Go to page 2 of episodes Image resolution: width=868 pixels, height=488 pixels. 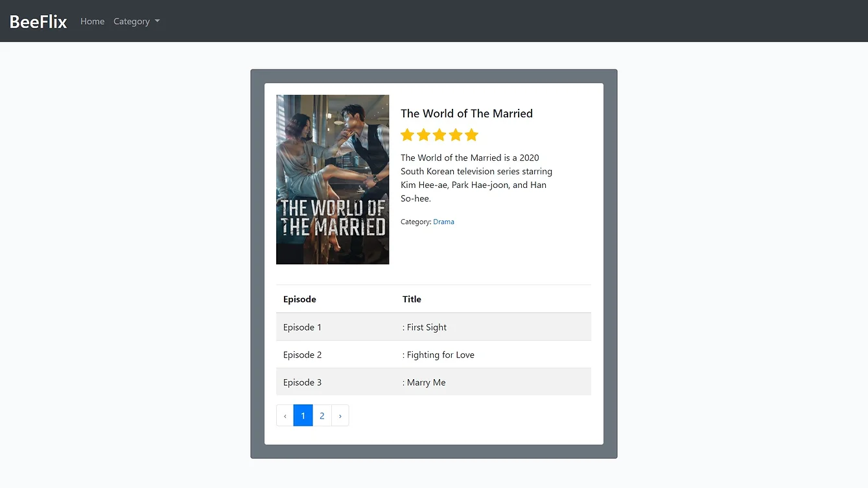point(322,415)
